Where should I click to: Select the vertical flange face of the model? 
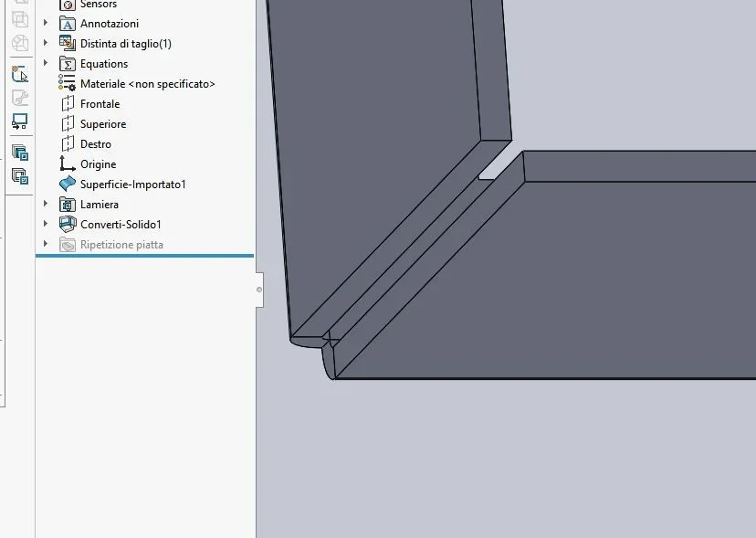click(x=376, y=144)
